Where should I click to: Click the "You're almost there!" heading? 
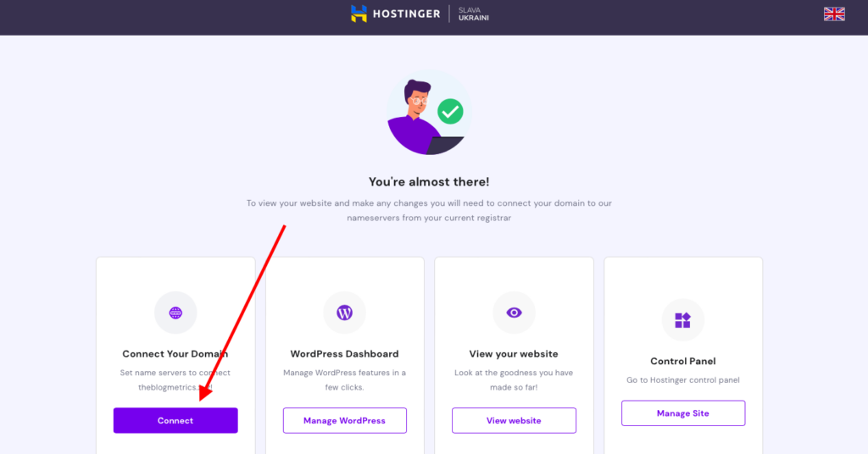[x=429, y=182]
